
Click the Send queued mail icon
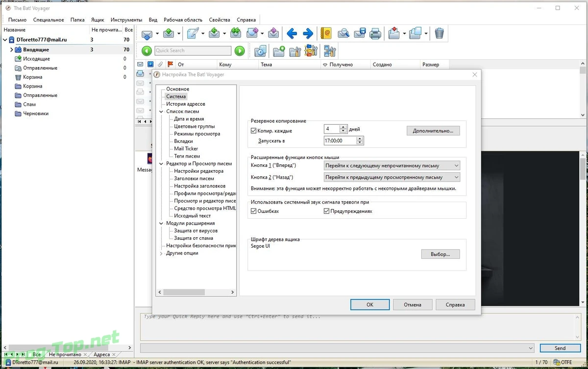tap(169, 33)
